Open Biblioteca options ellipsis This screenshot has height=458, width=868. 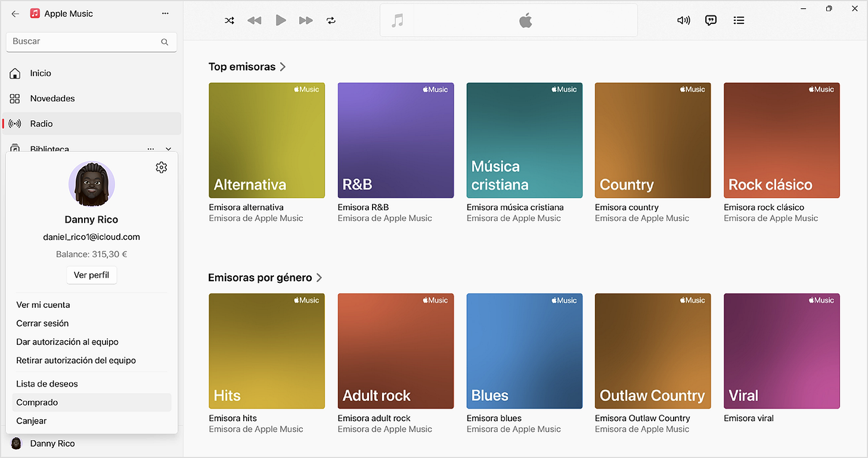(x=151, y=148)
